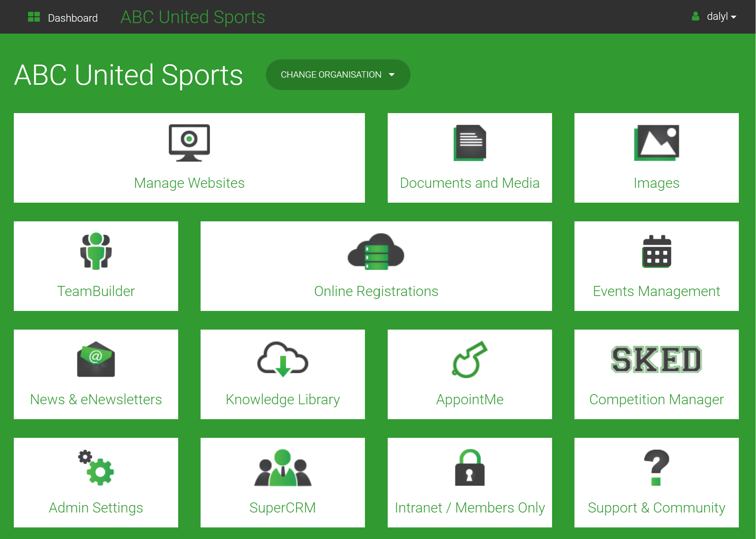Click the News & eNewsletters envelope icon
Screen dimensions: 756x539
96,359
